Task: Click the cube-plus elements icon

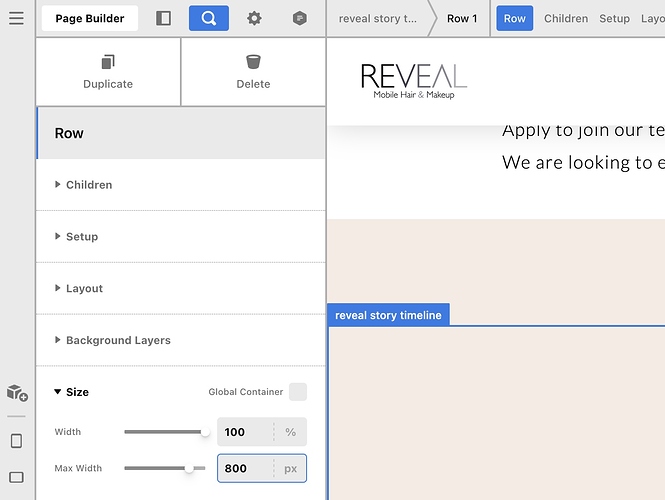Action: click(x=16, y=393)
